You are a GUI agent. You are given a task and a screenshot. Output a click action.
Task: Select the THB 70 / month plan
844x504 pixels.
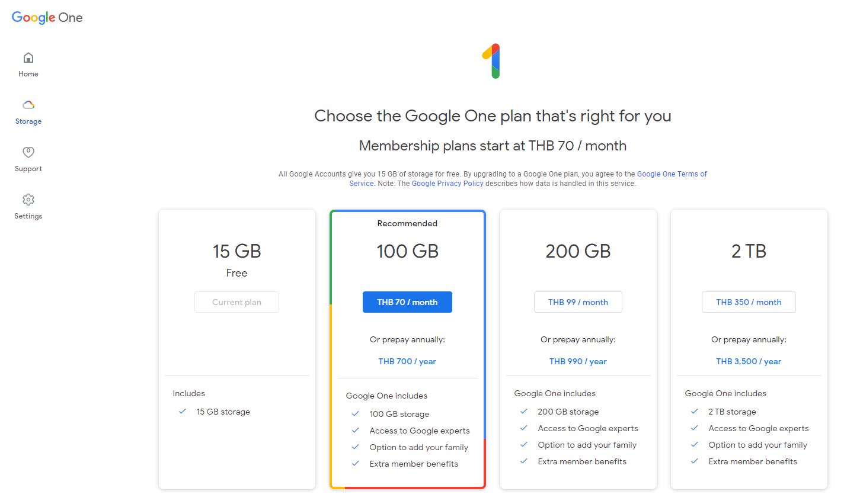tap(407, 302)
